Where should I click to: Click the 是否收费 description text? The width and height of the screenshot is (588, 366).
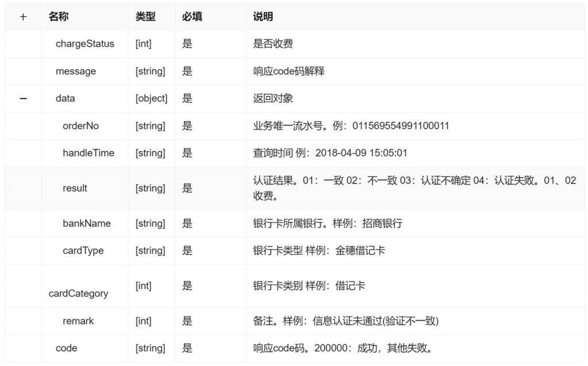(273, 44)
